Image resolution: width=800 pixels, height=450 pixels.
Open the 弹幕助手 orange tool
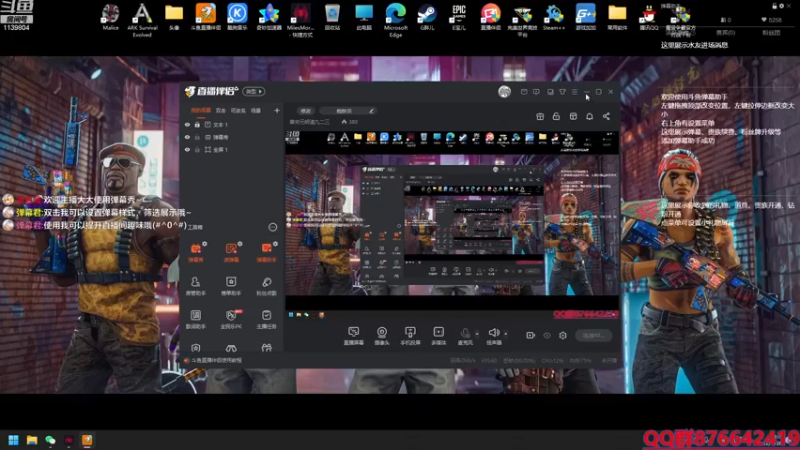point(266,252)
